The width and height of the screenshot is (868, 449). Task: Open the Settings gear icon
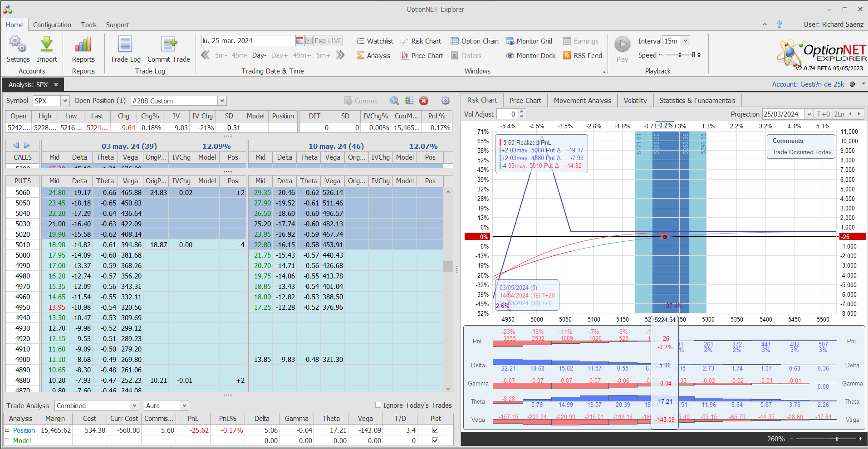pyautogui.click(x=18, y=45)
